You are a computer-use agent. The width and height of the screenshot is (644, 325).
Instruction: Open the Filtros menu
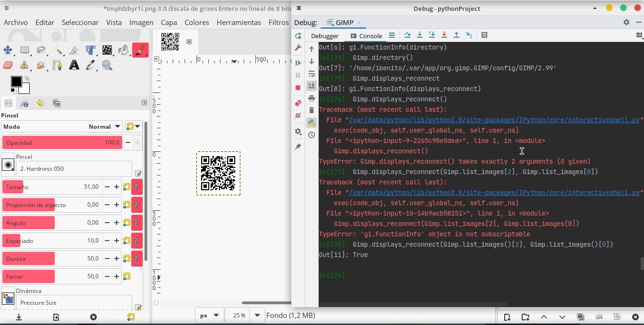(x=278, y=22)
